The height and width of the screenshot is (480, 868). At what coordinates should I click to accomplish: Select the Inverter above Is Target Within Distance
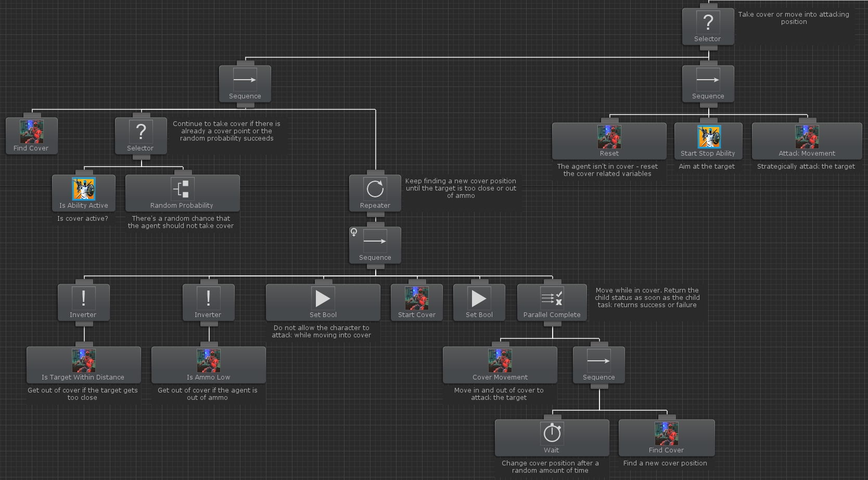coord(83,302)
